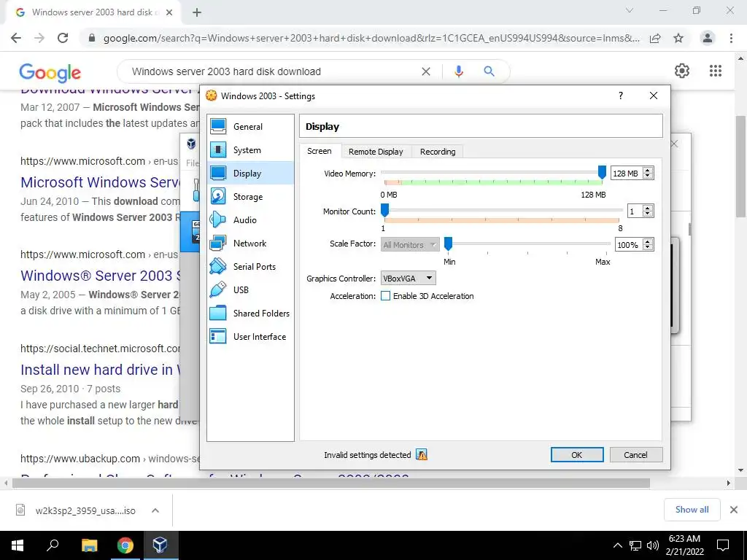Click the Google voice search microphone
The width and height of the screenshot is (747, 560).
[x=459, y=71]
